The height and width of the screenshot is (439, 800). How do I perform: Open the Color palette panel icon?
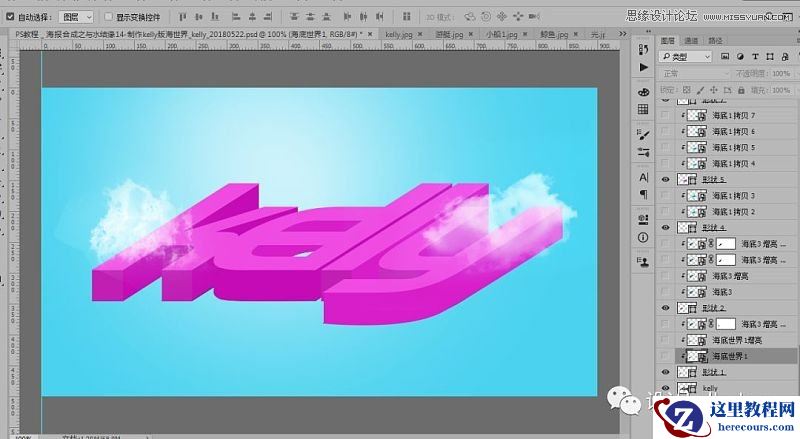643,92
